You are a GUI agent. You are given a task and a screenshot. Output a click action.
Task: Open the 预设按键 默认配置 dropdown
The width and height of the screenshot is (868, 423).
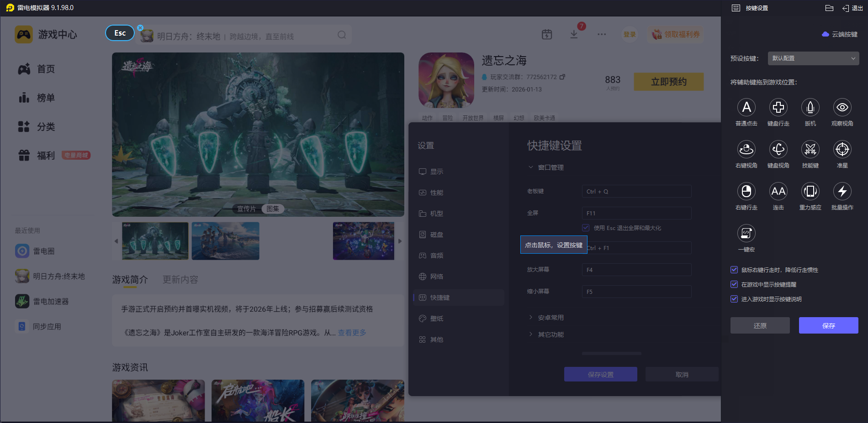click(813, 58)
